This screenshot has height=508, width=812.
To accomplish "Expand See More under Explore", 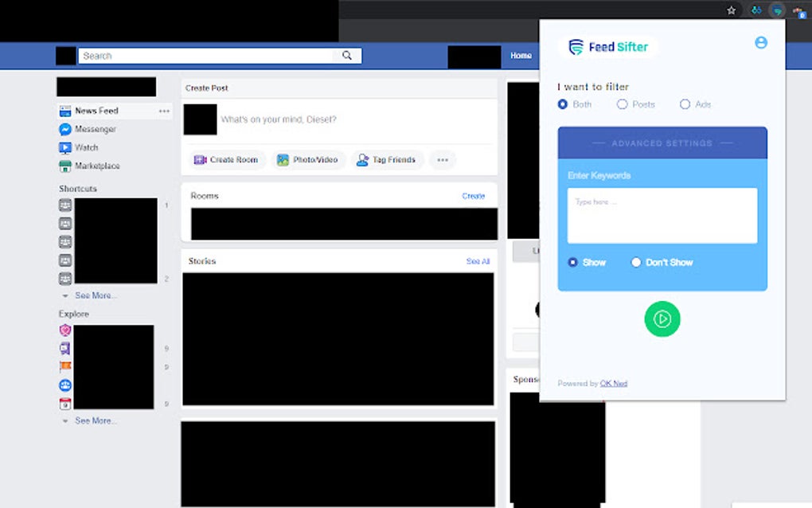I will pos(96,421).
